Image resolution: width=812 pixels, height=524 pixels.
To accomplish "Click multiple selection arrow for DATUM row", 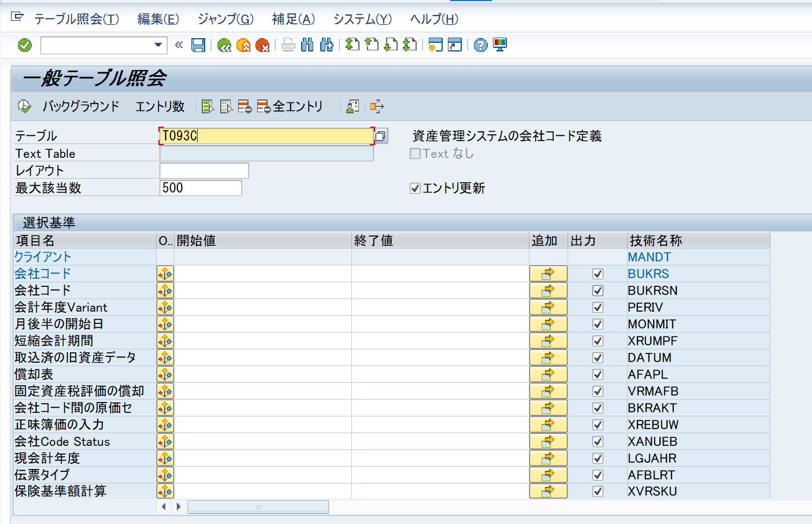I will (548, 358).
